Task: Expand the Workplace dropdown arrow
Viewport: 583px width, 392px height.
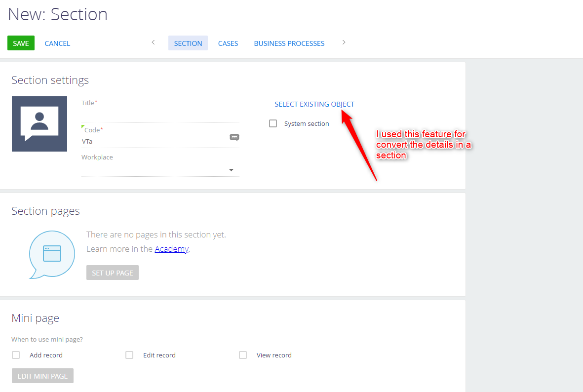Action: pos(231,170)
